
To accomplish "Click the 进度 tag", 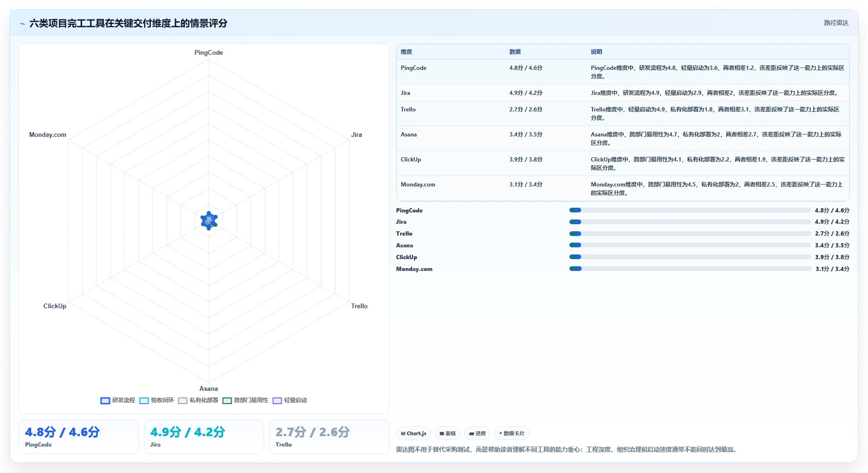I will point(477,433).
